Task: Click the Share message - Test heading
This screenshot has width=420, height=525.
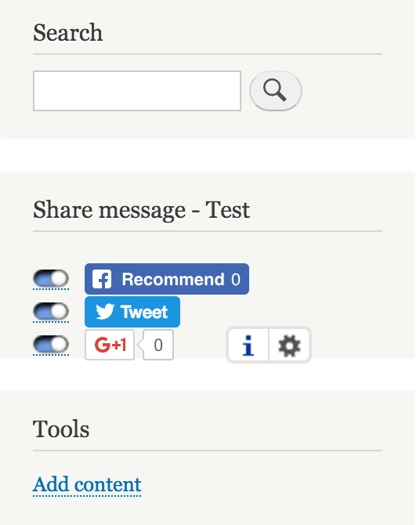Action: [141, 210]
